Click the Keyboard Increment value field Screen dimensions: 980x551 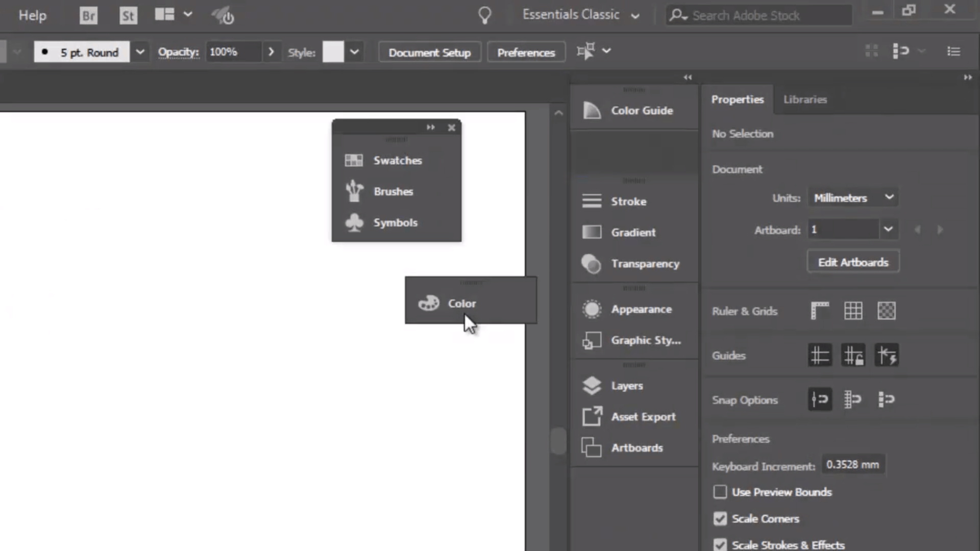click(x=853, y=465)
